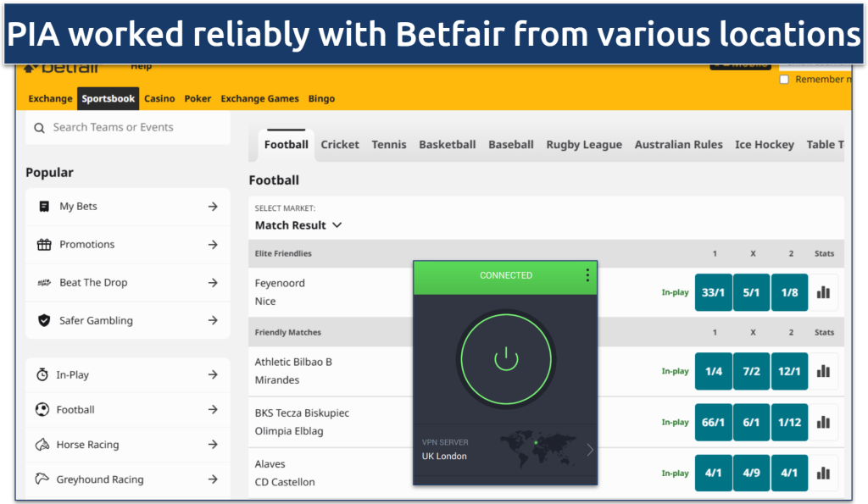Open Greyhound Racing arrow in sidebar

[213, 479]
